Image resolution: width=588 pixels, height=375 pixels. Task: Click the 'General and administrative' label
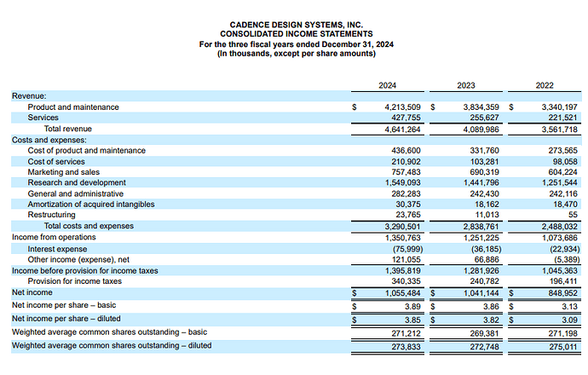point(75,193)
